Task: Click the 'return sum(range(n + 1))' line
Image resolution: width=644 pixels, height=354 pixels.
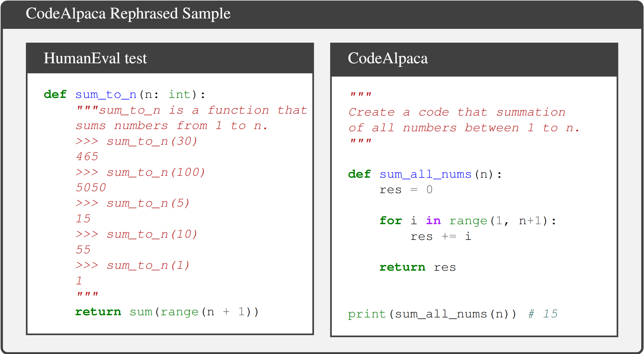Action: pyautogui.click(x=167, y=312)
